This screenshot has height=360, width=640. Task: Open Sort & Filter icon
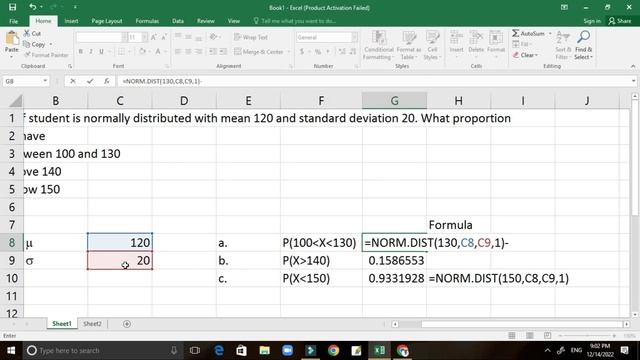pyautogui.click(x=563, y=37)
